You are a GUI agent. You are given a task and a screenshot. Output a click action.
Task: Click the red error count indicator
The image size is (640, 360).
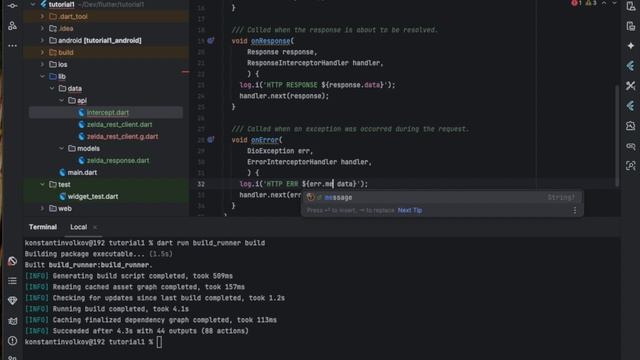576,3
